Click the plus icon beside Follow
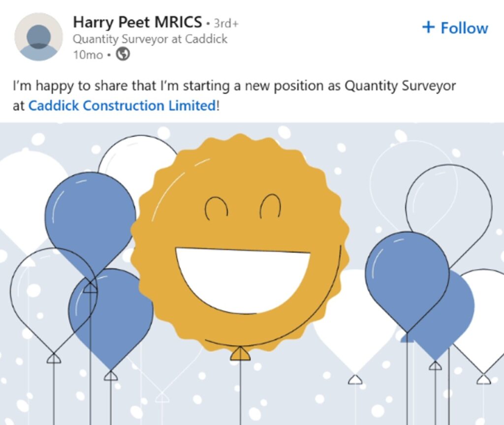 (428, 28)
